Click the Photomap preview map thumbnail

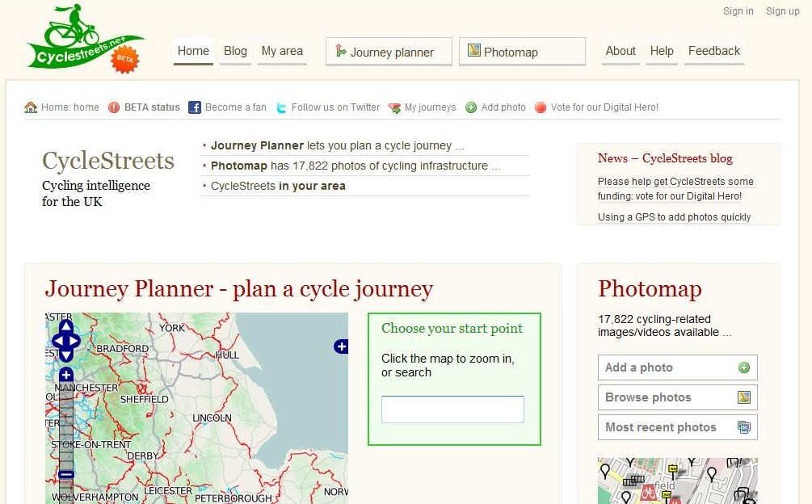coord(677,481)
